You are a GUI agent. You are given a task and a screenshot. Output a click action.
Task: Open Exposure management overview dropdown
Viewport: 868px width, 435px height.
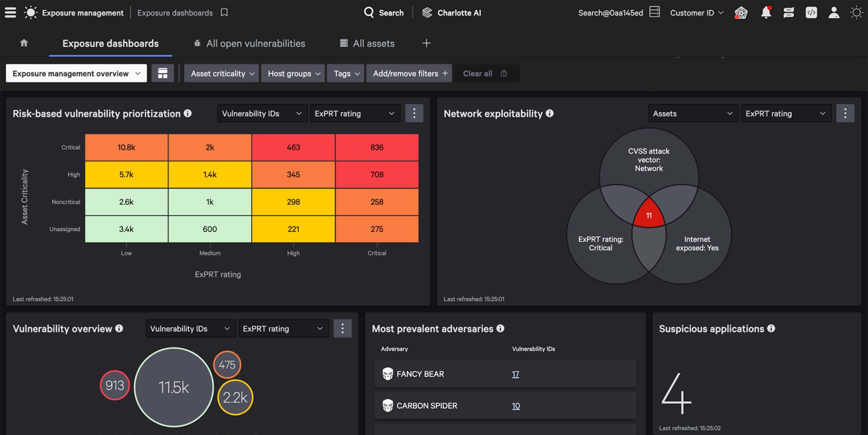[76, 73]
